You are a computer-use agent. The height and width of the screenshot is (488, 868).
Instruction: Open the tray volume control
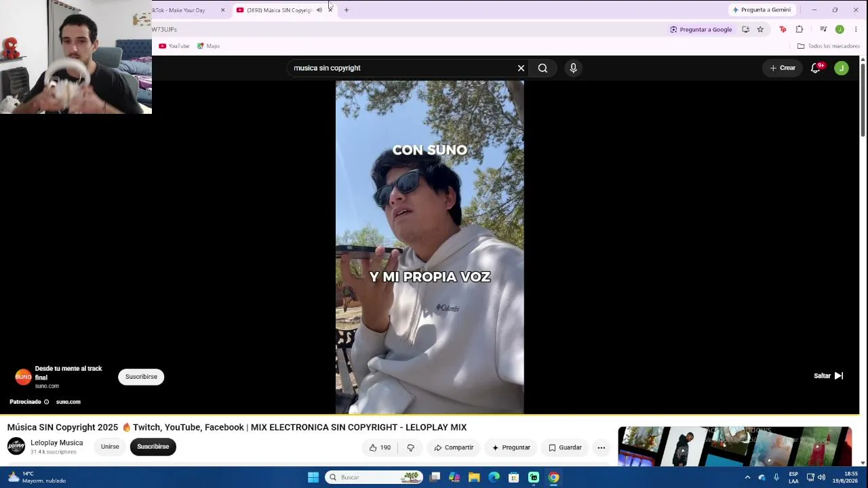(821, 477)
